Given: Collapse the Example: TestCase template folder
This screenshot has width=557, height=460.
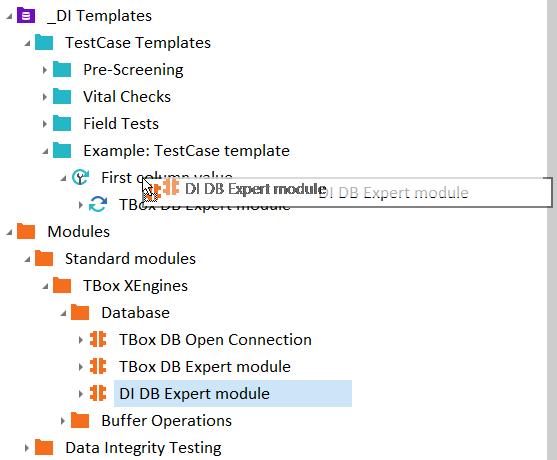Looking at the screenshot, I should (x=45, y=151).
